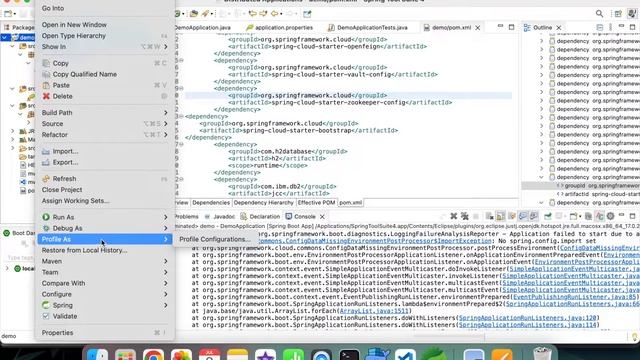Select Restore from Local History...
Image resolution: width=640 pixels, height=360 pixels.
84,250
